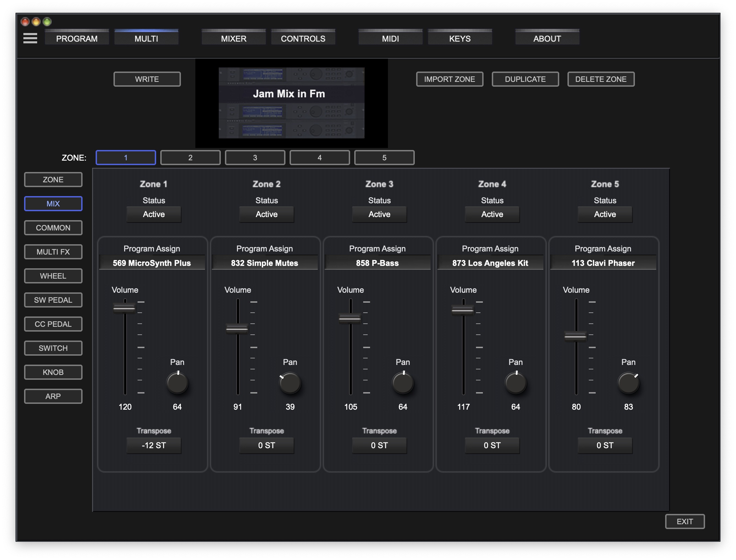Open the MULTI FX side page
The height and width of the screenshot is (560, 736).
tap(53, 252)
